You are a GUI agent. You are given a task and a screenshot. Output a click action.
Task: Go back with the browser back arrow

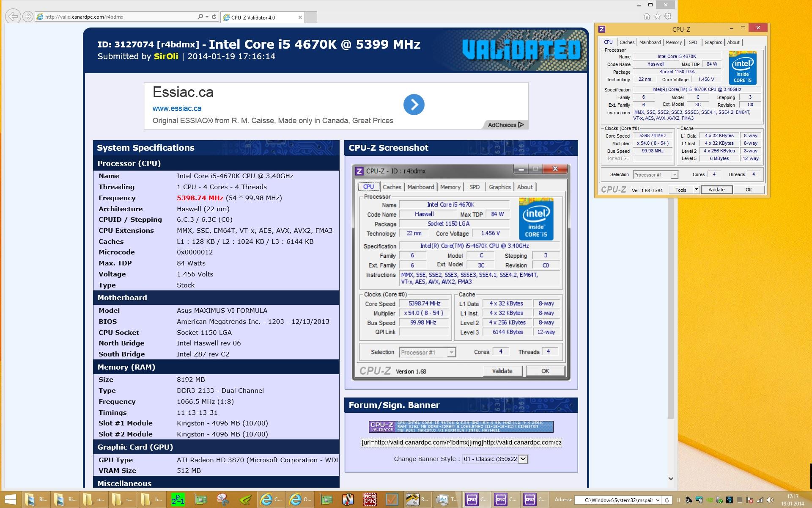(x=13, y=17)
